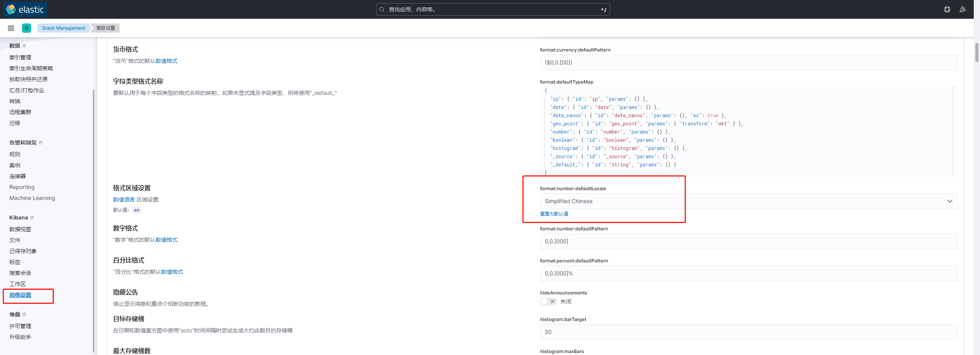Select 高级设置 in sidebar
This screenshot has width=980, height=355.
[20, 295]
